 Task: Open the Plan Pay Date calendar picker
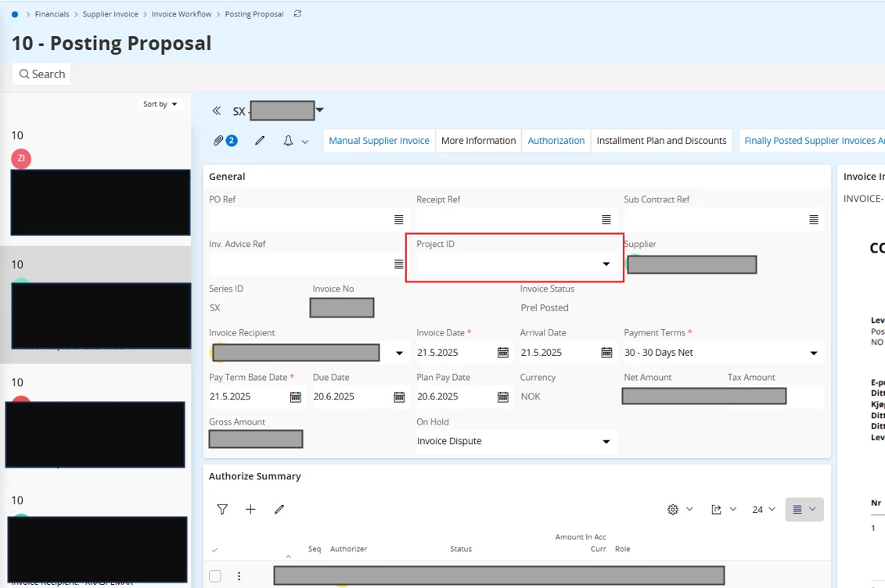(503, 397)
